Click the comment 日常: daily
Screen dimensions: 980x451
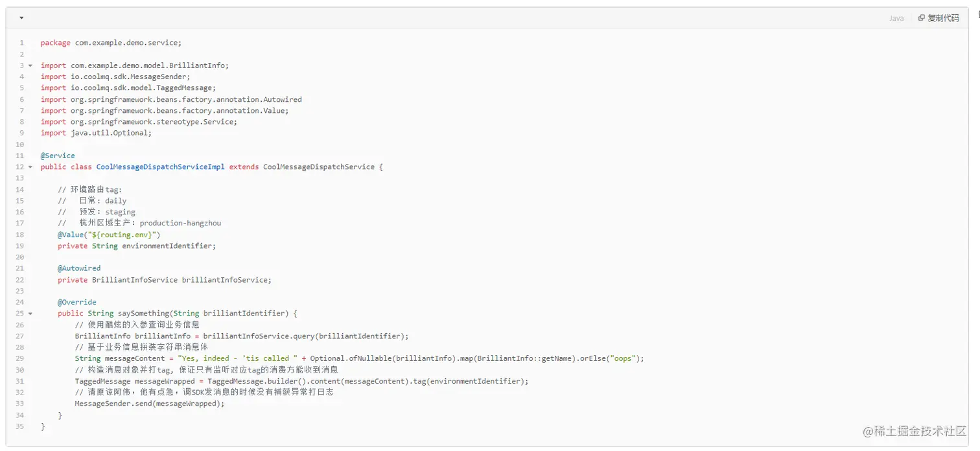tap(92, 201)
